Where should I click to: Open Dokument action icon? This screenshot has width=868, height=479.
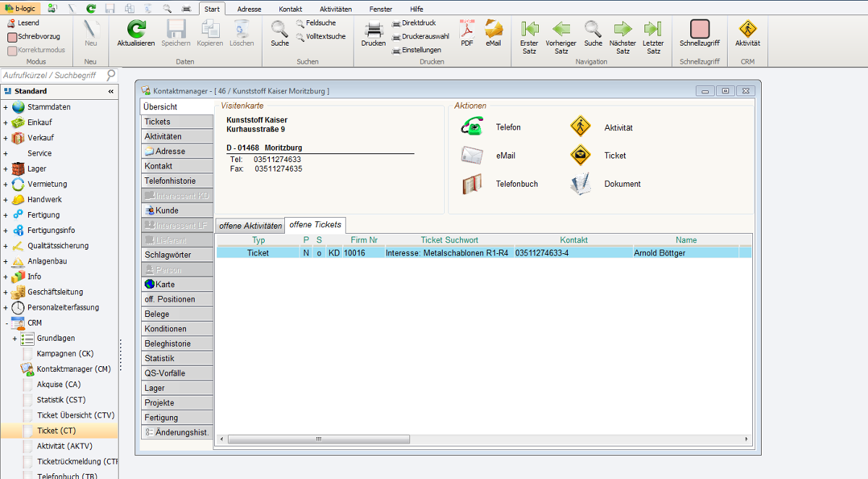point(580,184)
